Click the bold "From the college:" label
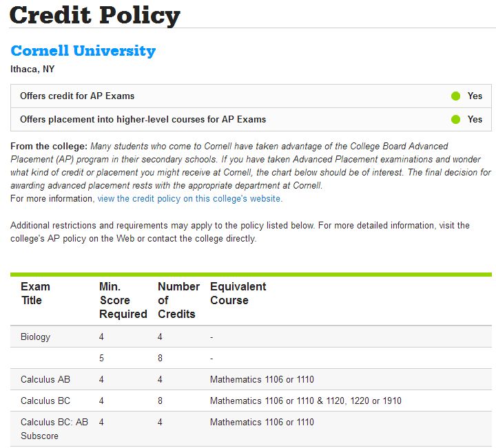The image size is (496, 448). coord(49,147)
